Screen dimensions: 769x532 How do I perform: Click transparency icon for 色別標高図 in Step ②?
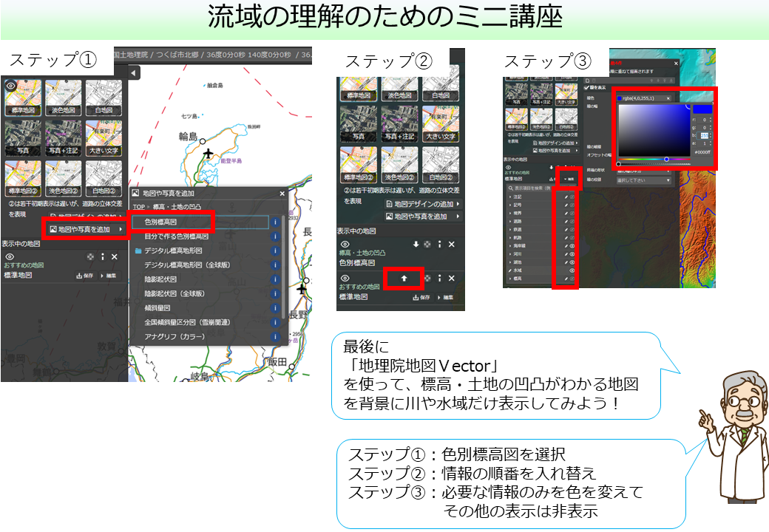click(x=427, y=244)
